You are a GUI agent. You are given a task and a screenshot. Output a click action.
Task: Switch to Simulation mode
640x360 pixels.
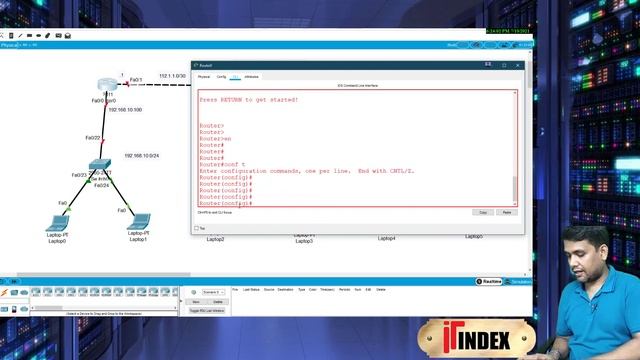click(518, 282)
